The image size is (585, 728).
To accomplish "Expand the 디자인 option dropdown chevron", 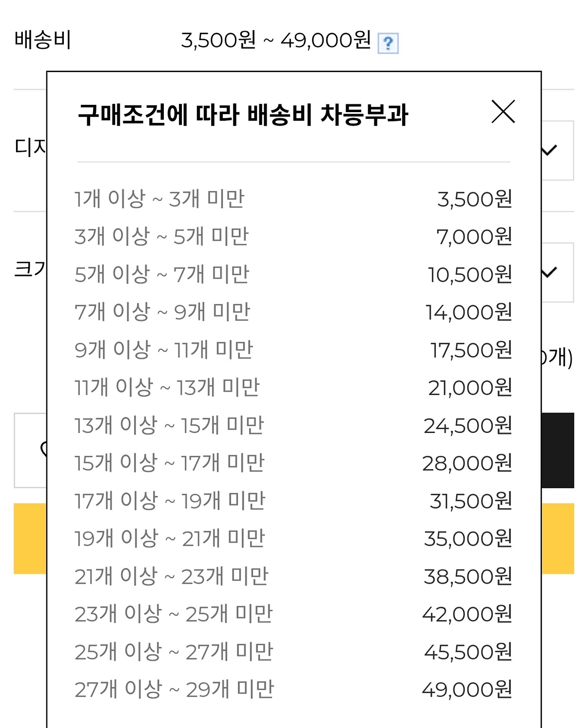I will click(550, 150).
